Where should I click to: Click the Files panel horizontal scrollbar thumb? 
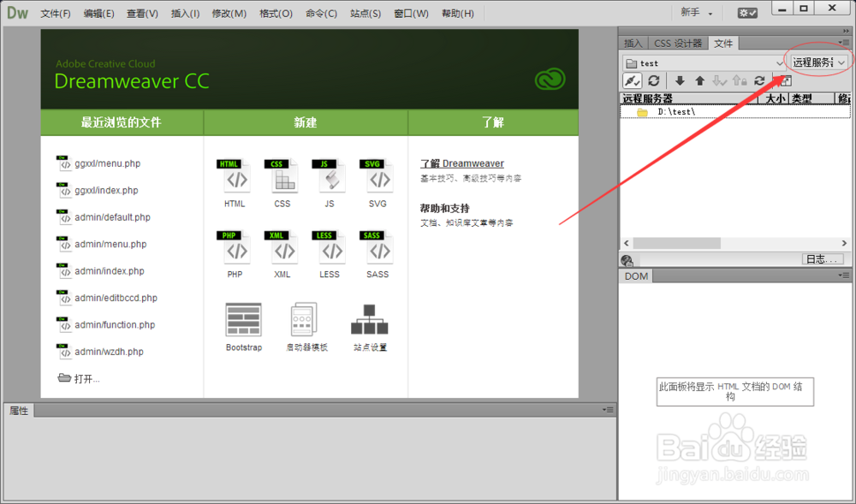coord(676,243)
